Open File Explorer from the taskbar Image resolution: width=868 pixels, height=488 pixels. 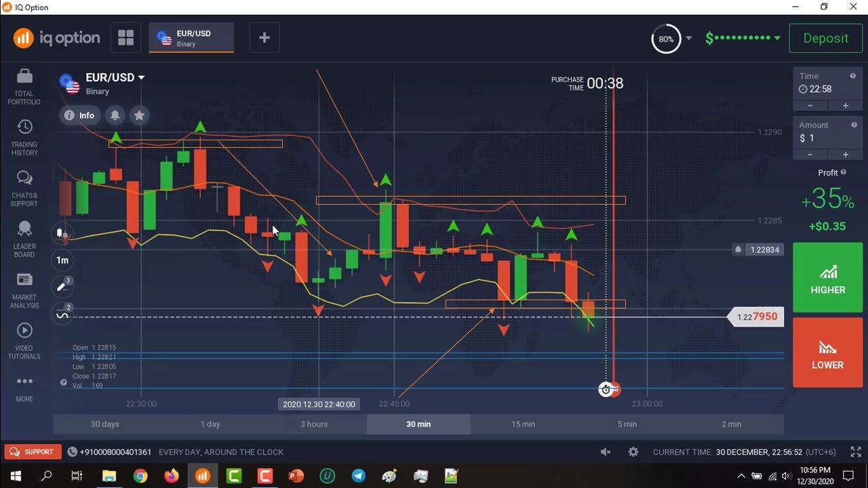109,476
